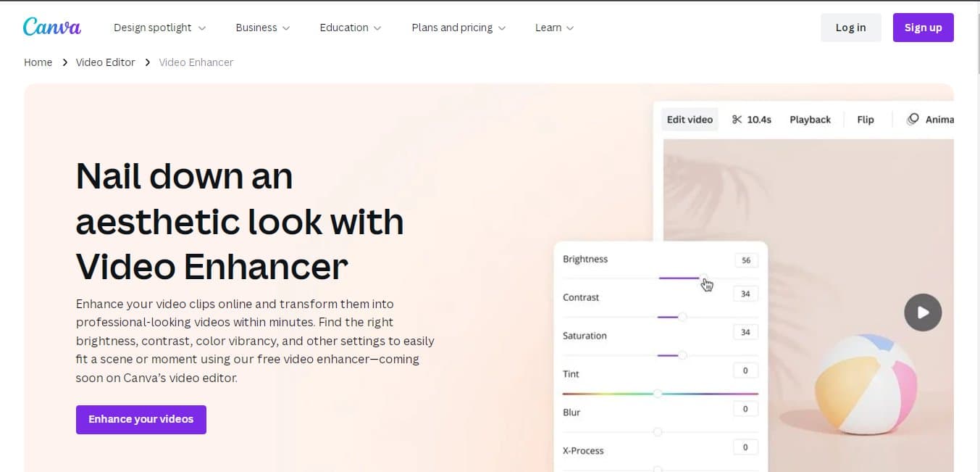Click the Log in button
The width and height of the screenshot is (980, 472).
coord(850,28)
